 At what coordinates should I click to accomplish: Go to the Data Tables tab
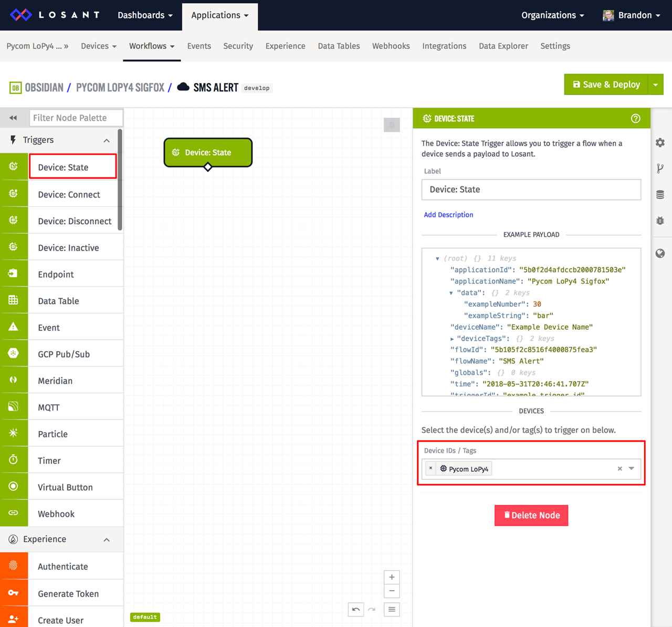339,46
